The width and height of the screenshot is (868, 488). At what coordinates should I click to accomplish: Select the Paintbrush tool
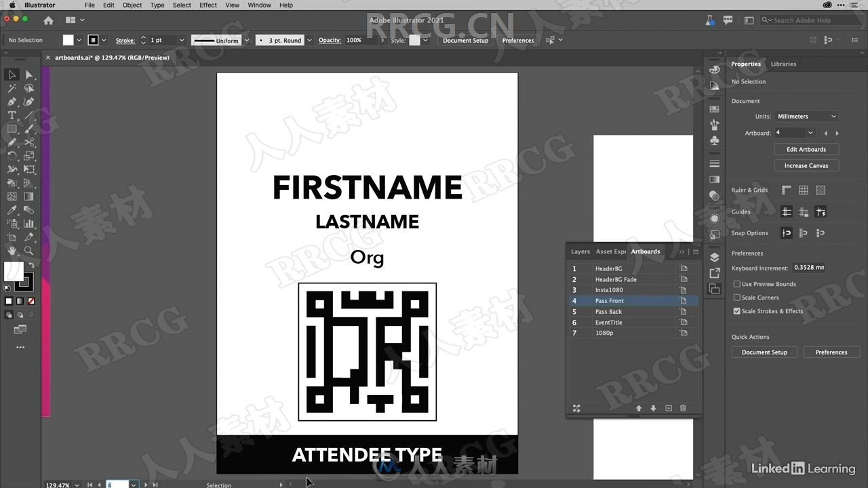point(29,129)
